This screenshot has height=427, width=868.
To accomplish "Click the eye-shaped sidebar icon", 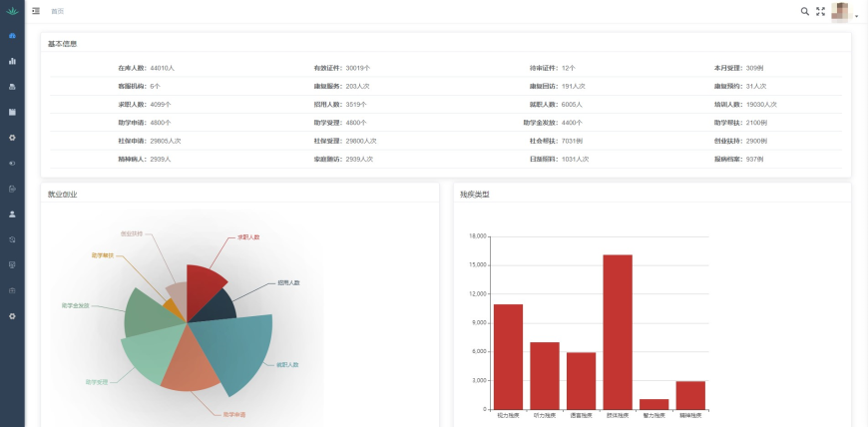I will click(x=12, y=164).
